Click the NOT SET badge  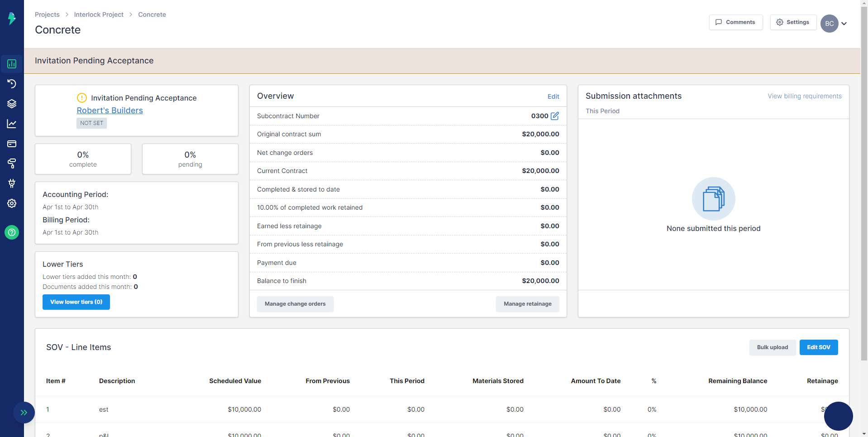pyautogui.click(x=91, y=123)
